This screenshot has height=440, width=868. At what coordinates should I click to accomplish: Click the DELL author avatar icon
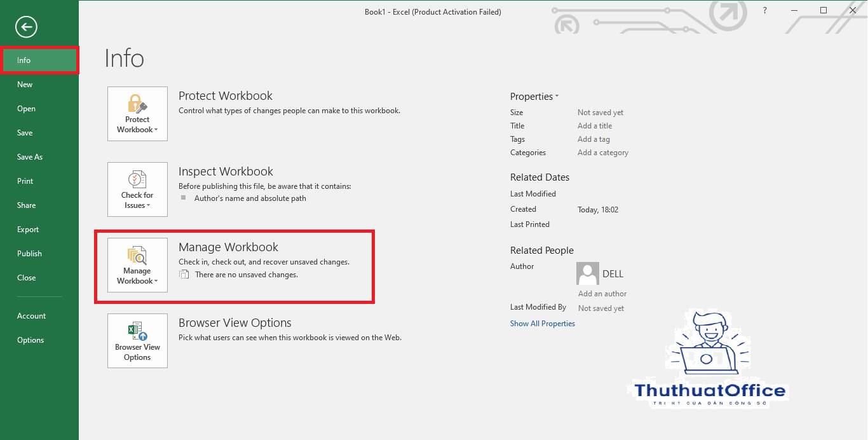pyautogui.click(x=588, y=273)
